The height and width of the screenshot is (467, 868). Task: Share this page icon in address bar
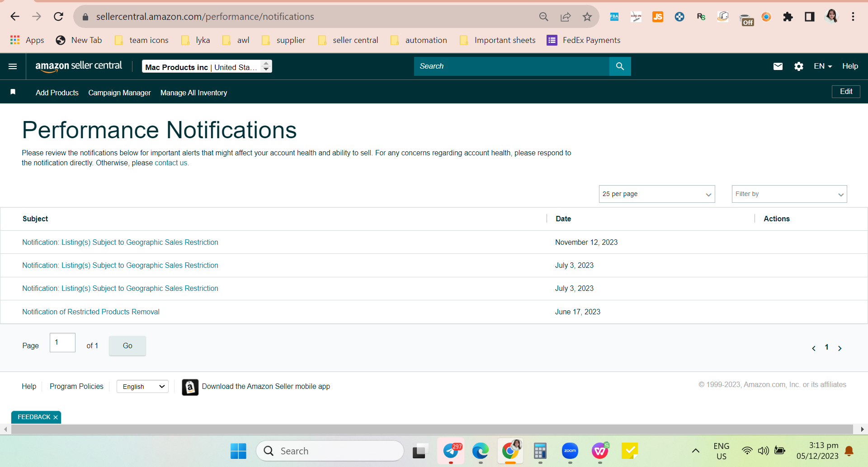point(566,17)
